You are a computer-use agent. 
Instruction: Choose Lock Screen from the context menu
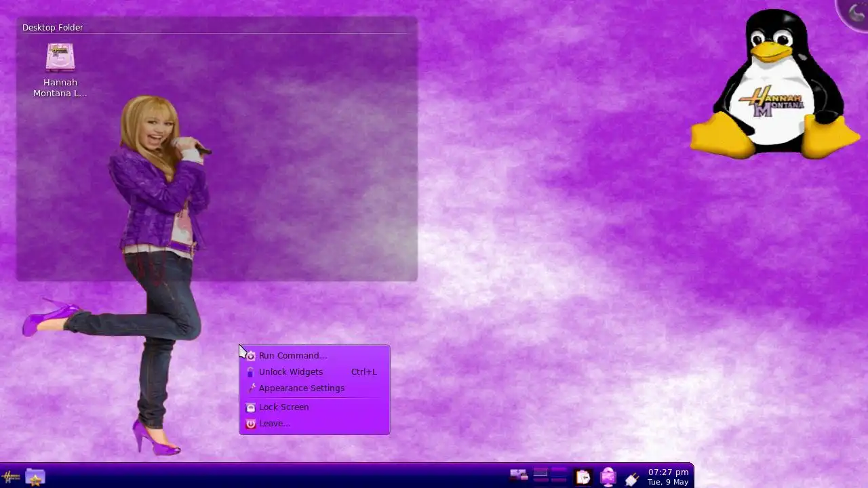pos(315,407)
